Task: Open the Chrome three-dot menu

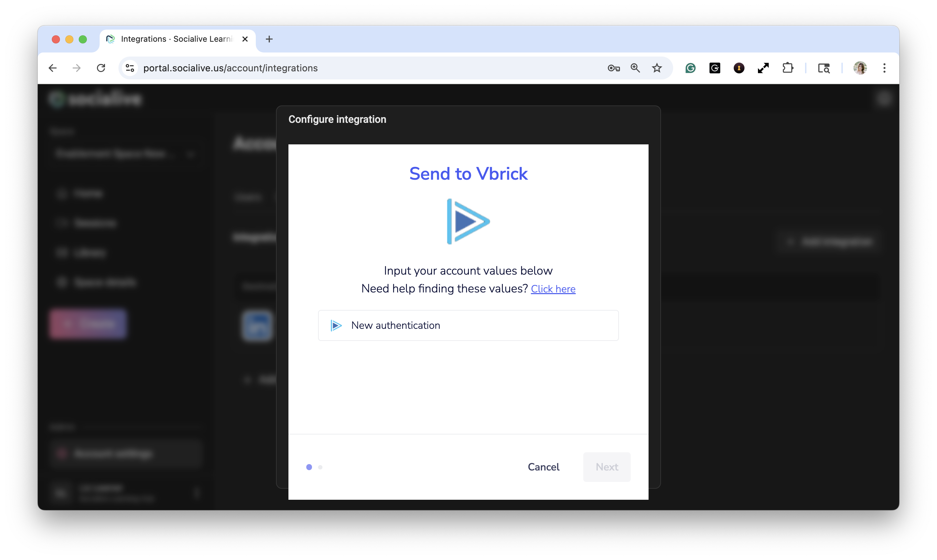Action: point(884,68)
